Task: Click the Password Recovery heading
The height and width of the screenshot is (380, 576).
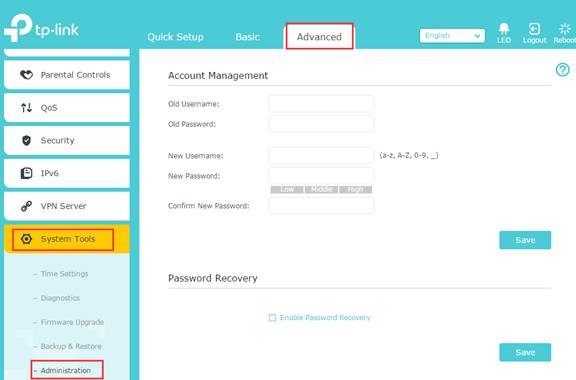Action: point(213,278)
